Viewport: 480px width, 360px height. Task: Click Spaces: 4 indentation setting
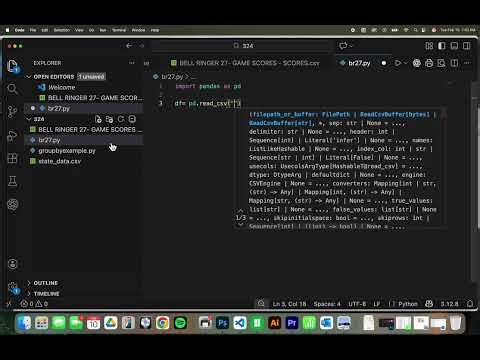(327, 304)
